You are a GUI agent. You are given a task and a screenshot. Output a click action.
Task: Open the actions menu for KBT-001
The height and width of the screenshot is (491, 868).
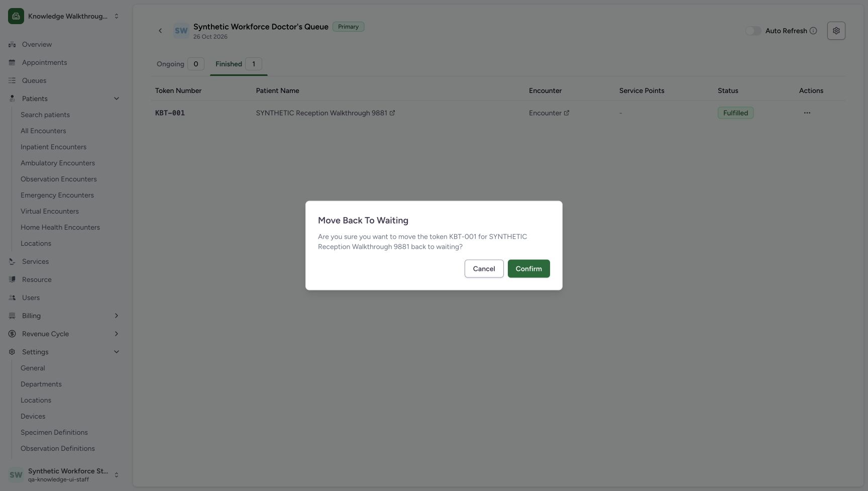807,113
